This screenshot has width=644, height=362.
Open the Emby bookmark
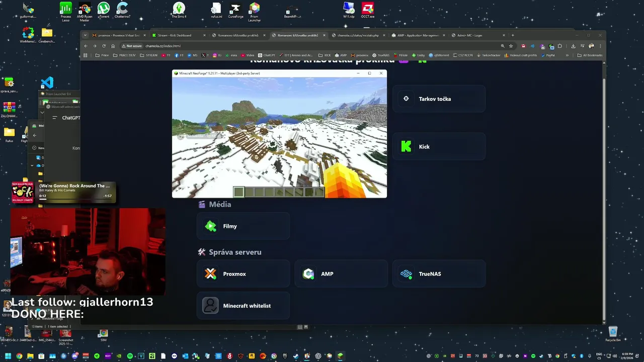[418, 55]
